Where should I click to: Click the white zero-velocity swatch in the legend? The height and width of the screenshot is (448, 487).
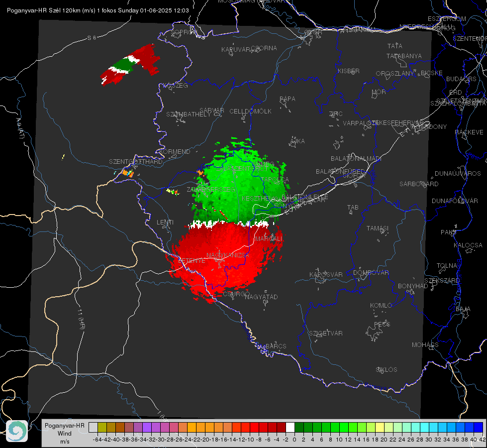pyautogui.click(x=290, y=427)
